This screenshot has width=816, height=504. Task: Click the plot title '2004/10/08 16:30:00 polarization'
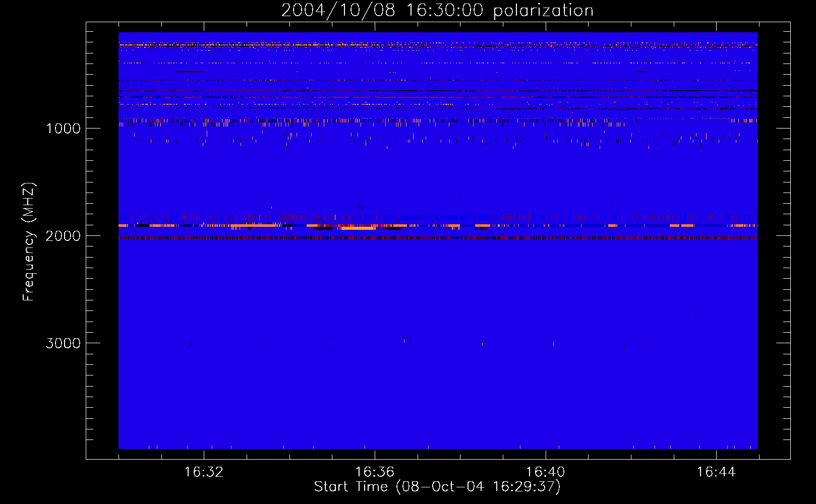[437, 10]
